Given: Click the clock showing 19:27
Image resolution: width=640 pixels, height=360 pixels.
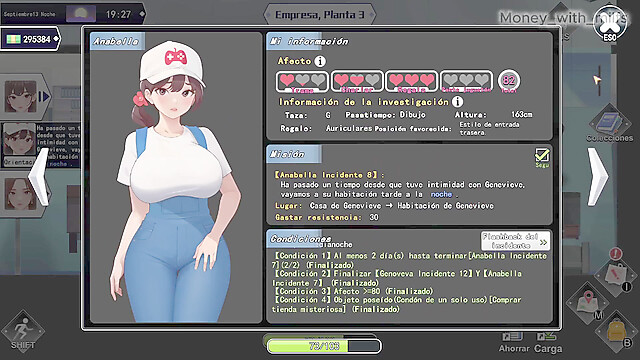Looking at the screenshot, I should tap(119, 15).
